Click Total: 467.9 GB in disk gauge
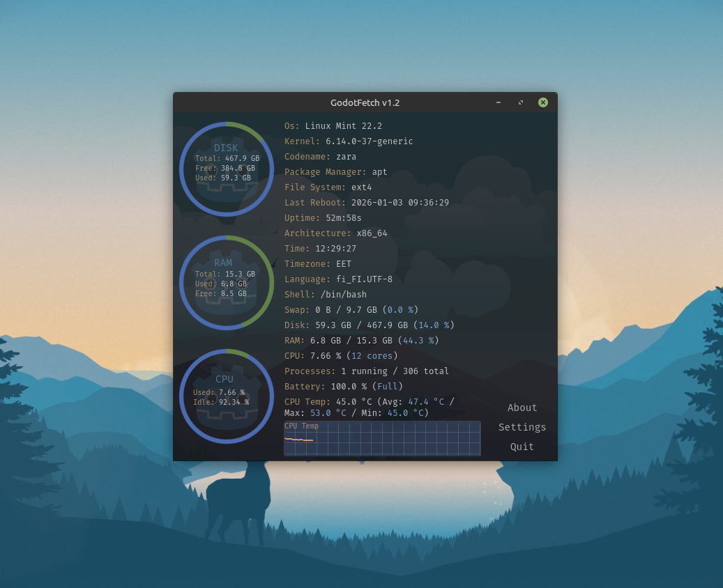 pyautogui.click(x=227, y=158)
